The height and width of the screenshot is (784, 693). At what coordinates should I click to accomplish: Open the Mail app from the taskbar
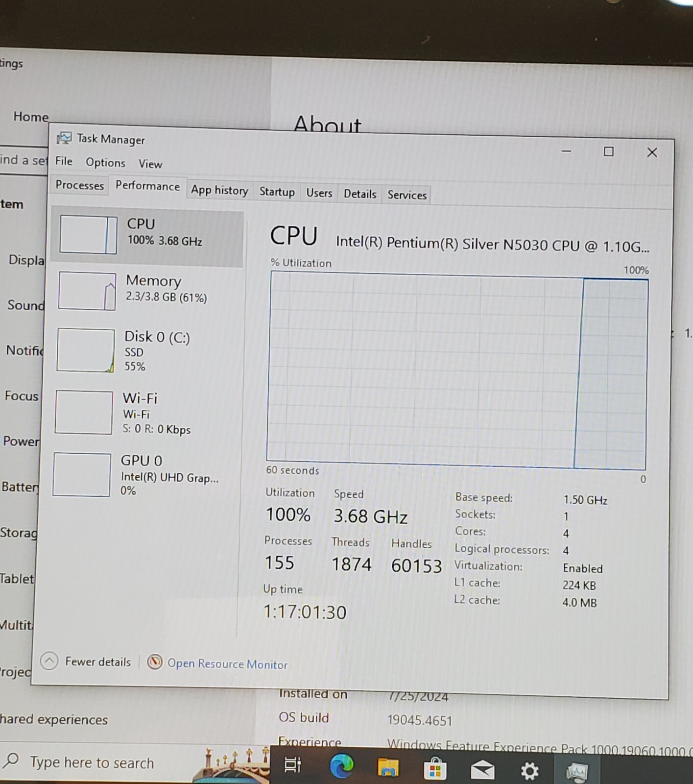pyautogui.click(x=482, y=770)
